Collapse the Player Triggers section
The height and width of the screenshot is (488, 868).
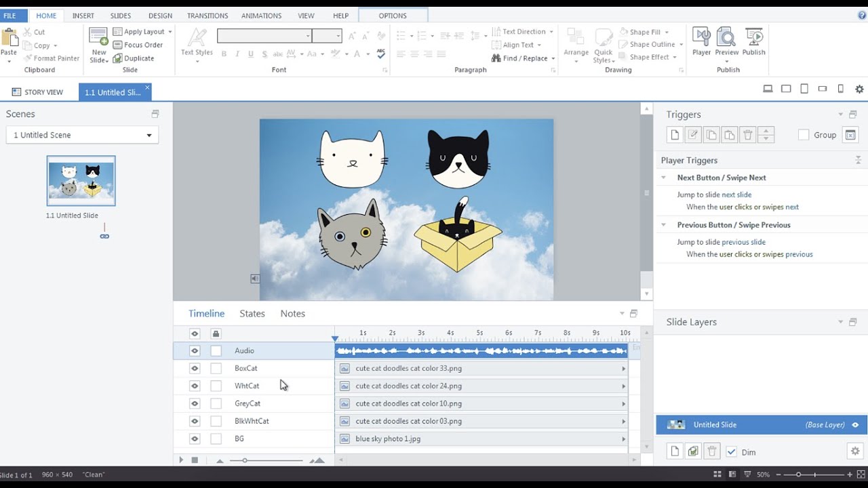858,160
